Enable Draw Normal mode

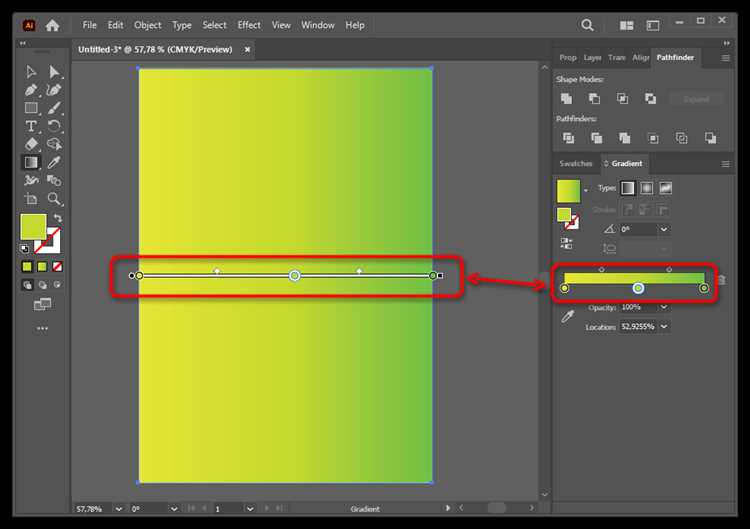(x=27, y=285)
